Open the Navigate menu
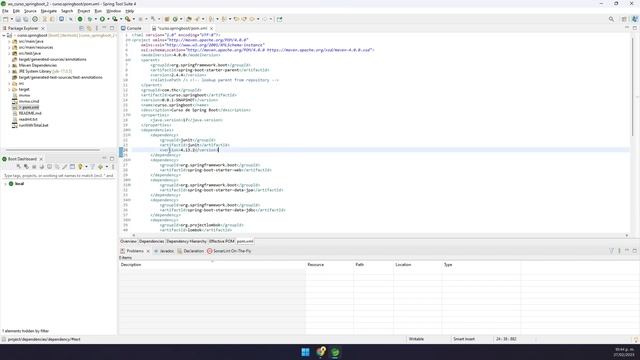This screenshot has height=360, width=640. point(49,11)
